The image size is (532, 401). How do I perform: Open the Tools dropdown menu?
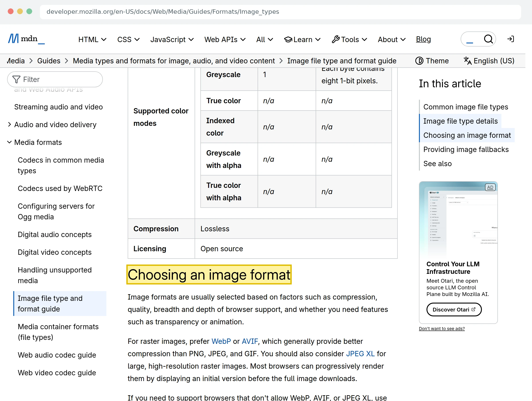349,39
